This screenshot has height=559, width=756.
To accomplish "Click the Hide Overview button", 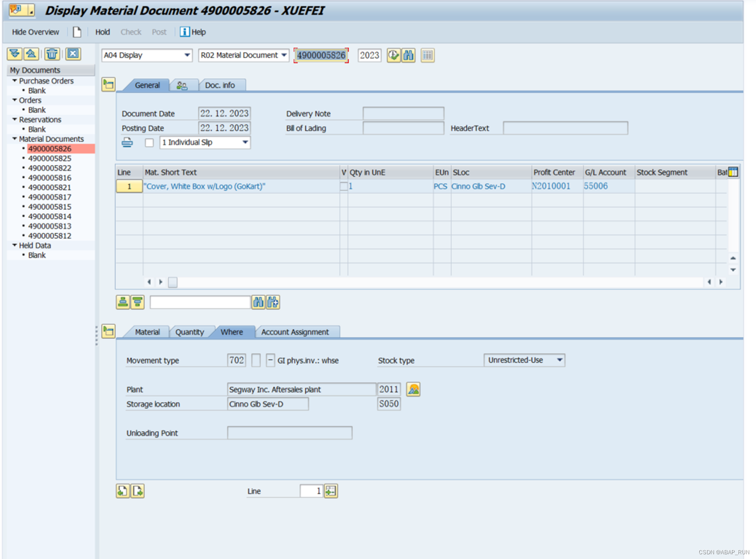I will (35, 32).
